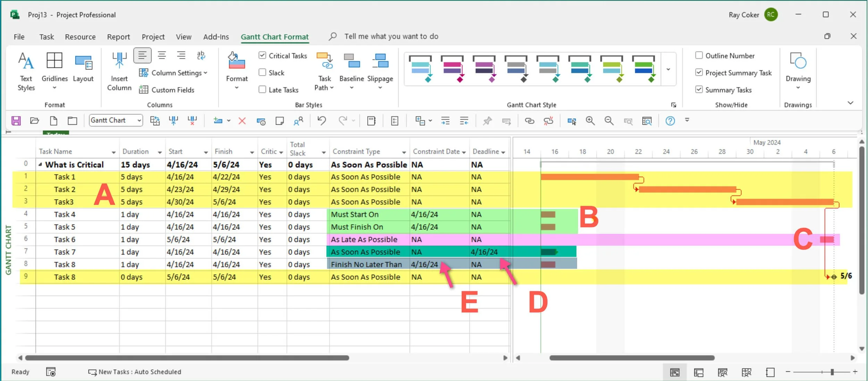Align text left in the column
This screenshot has height=381, width=868.
tap(142, 56)
